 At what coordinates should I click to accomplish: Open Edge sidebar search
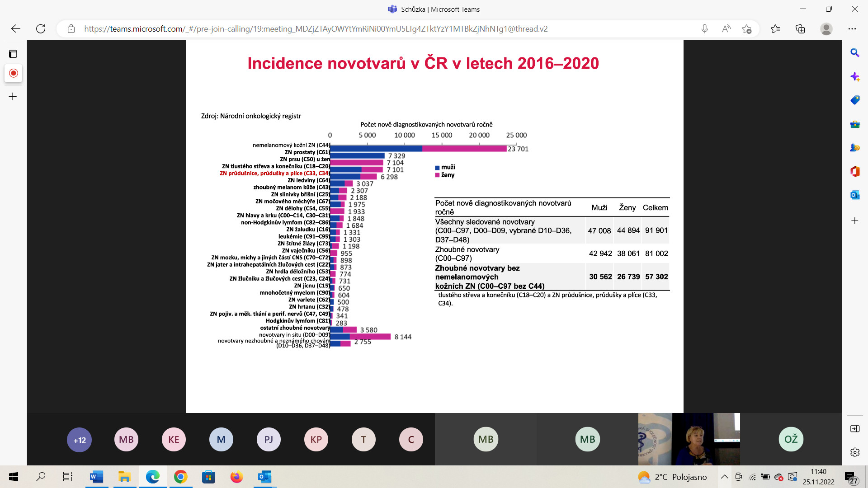click(854, 52)
